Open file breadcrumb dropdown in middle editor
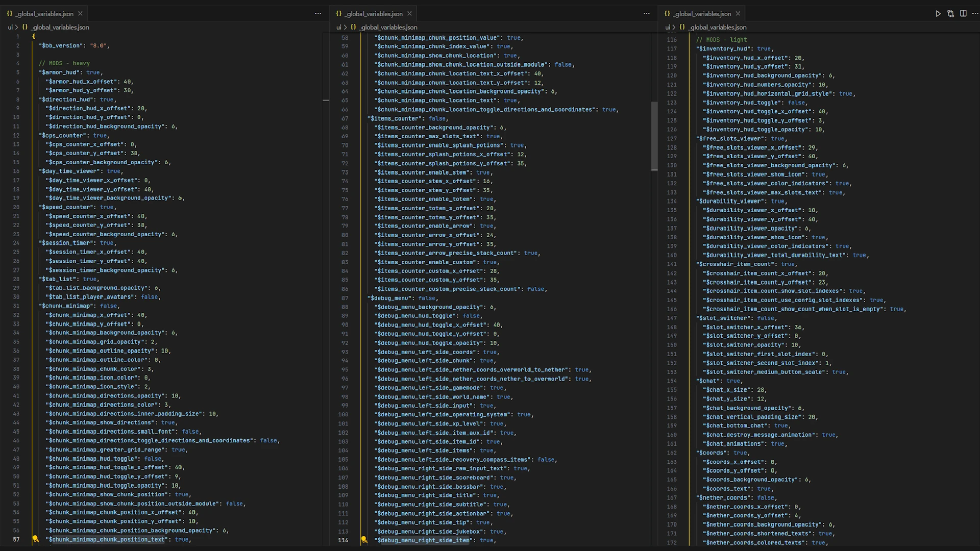 (388, 27)
